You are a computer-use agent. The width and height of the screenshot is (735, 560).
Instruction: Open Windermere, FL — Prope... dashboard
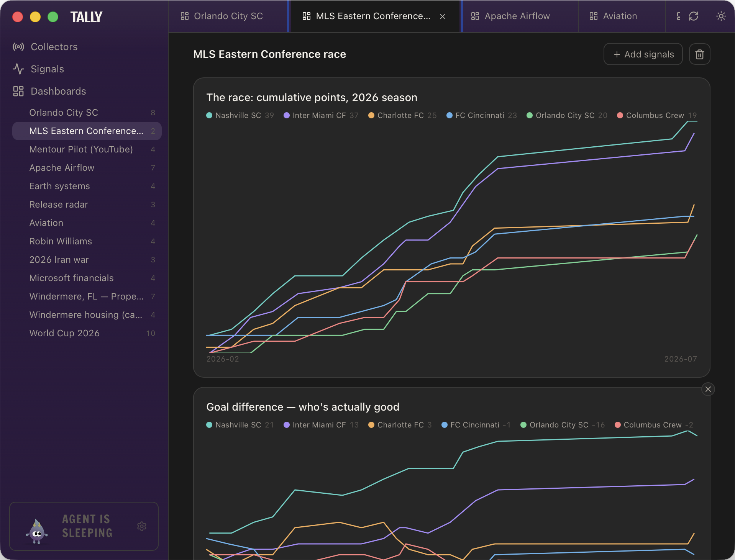(87, 296)
